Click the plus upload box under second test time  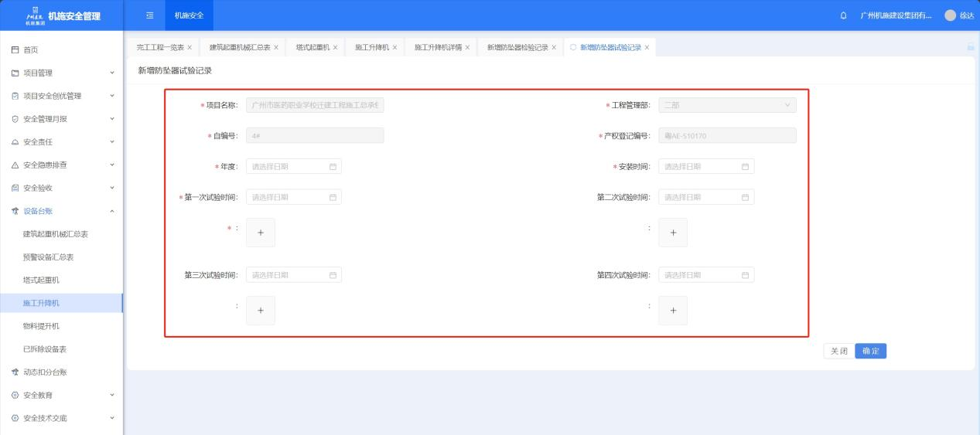coord(672,233)
